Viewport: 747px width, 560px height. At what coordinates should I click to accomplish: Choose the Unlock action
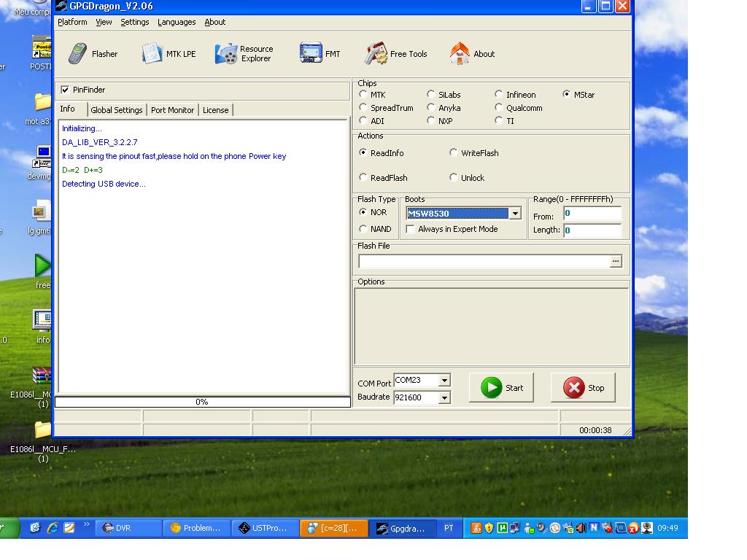(454, 178)
